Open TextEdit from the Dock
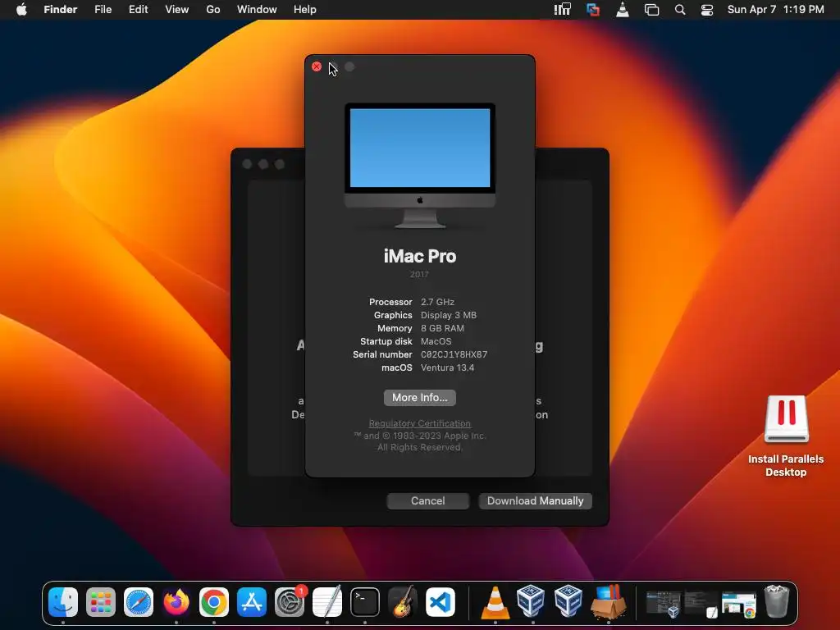The height and width of the screenshot is (630, 840). pos(327,601)
